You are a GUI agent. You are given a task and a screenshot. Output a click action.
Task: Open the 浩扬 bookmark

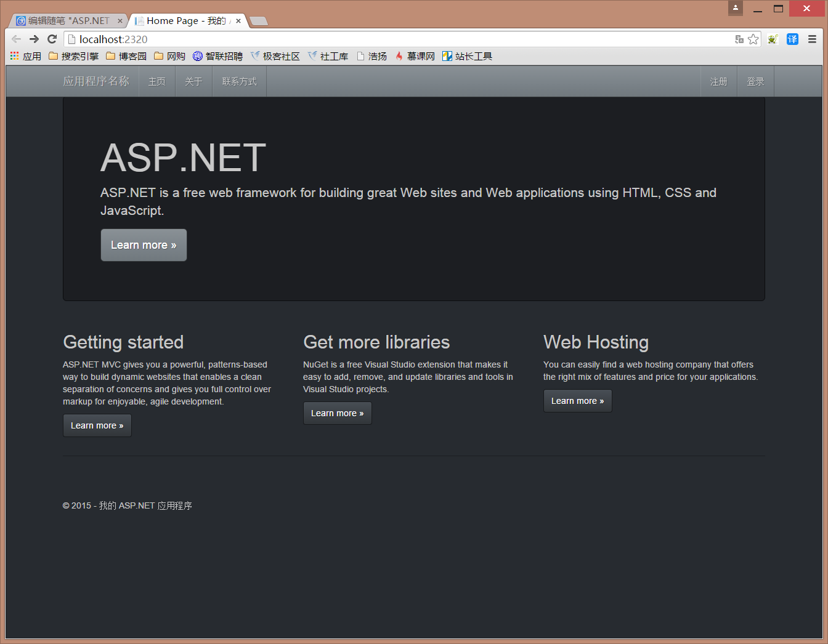(x=371, y=56)
